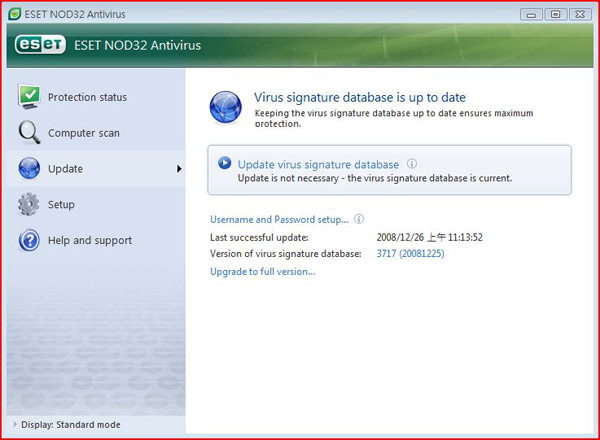
Task: Click Last successful update label
Action: (x=259, y=237)
